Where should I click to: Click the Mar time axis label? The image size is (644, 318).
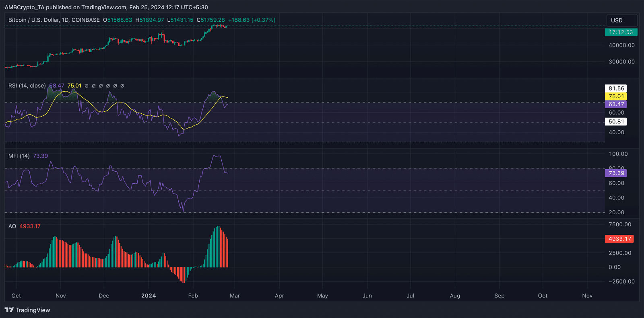coord(235,295)
